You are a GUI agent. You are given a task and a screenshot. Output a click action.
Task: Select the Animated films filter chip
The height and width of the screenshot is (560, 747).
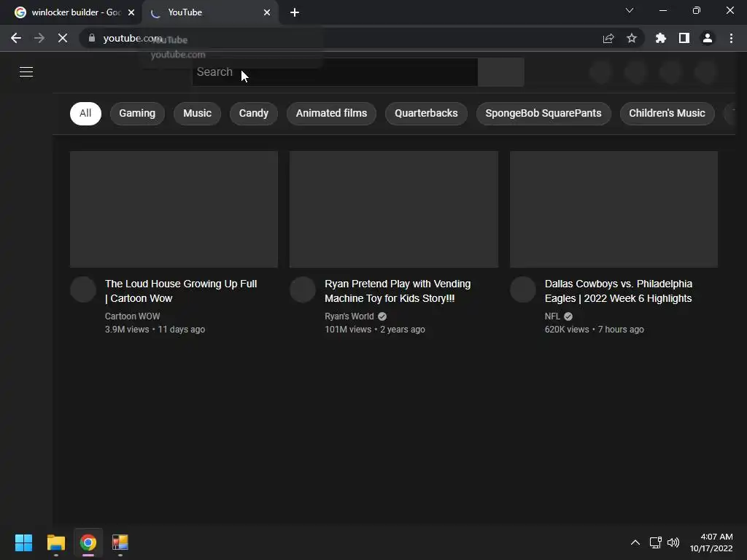(x=332, y=113)
